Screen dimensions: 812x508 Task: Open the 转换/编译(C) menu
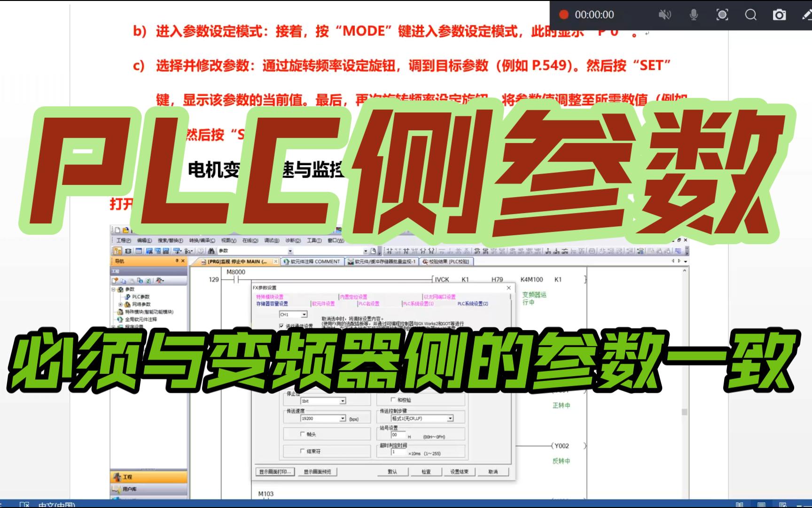pyautogui.click(x=202, y=240)
